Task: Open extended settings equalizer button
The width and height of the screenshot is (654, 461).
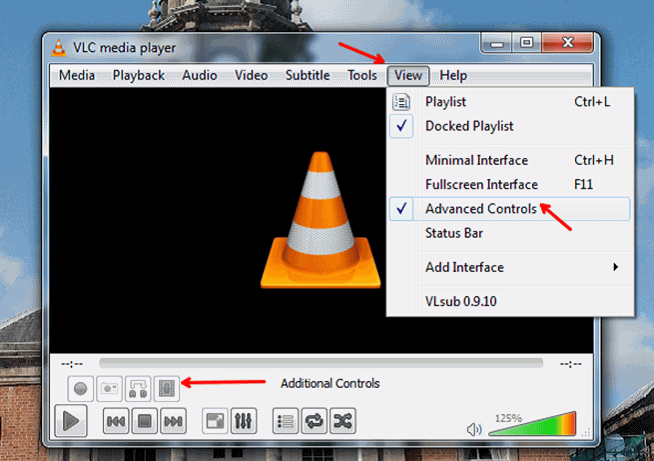Action: (244, 421)
